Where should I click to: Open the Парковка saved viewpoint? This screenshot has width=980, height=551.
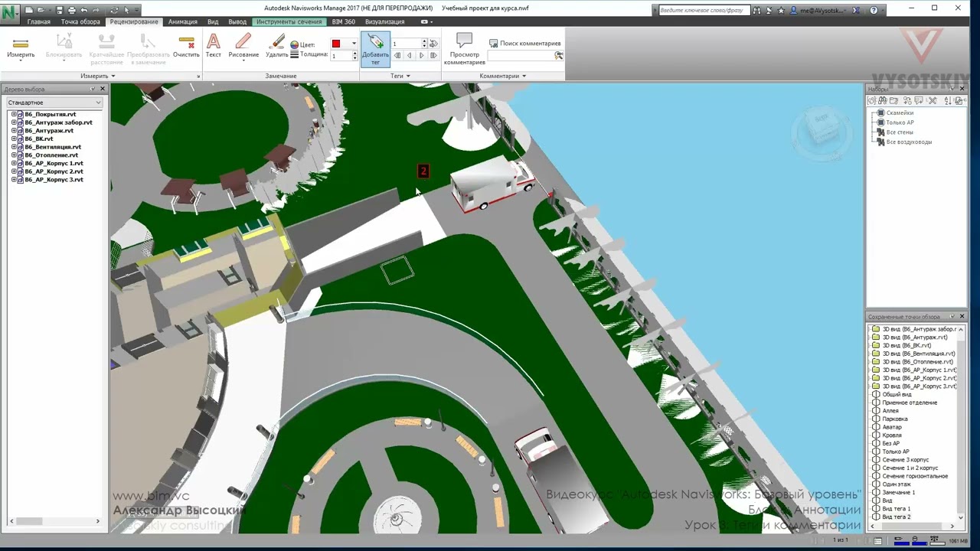pyautogui.click(x=894, y=419)
